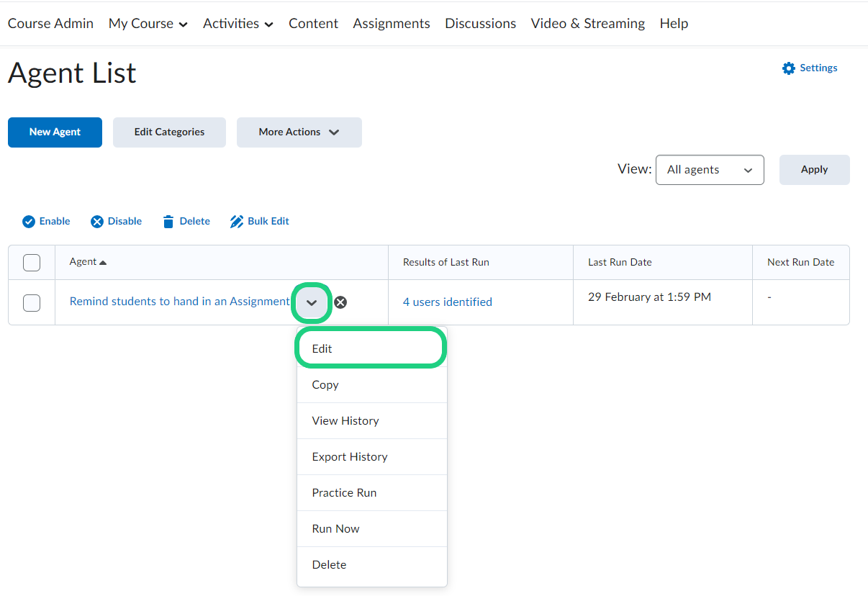The width and height of the screenshot is (868, 596).
Task: Click the New Agent button
Action: [55, 132]
